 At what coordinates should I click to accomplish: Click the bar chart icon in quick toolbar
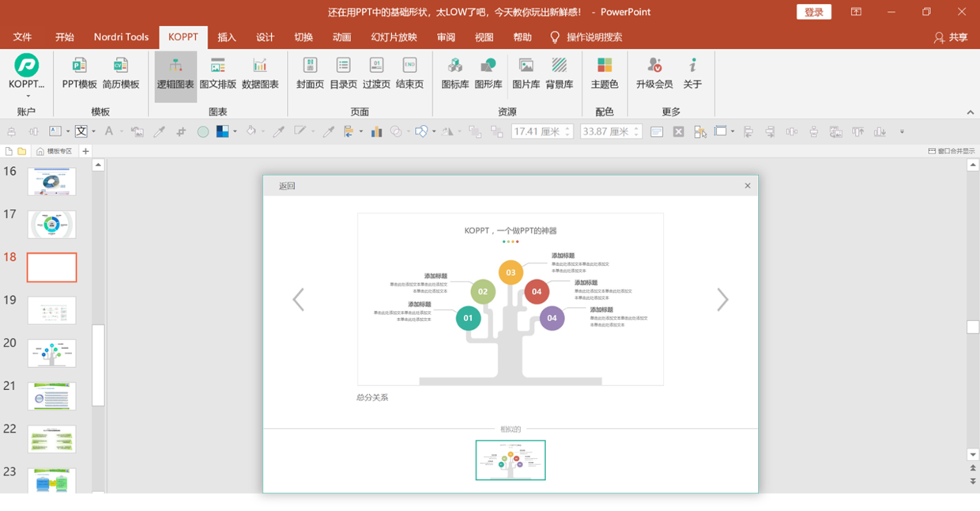(x=376, y=132)
